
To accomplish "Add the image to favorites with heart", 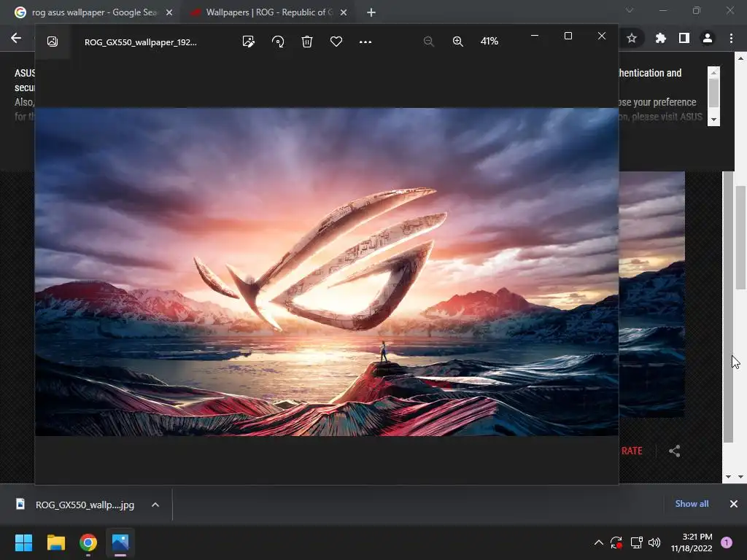I will 336,42.
